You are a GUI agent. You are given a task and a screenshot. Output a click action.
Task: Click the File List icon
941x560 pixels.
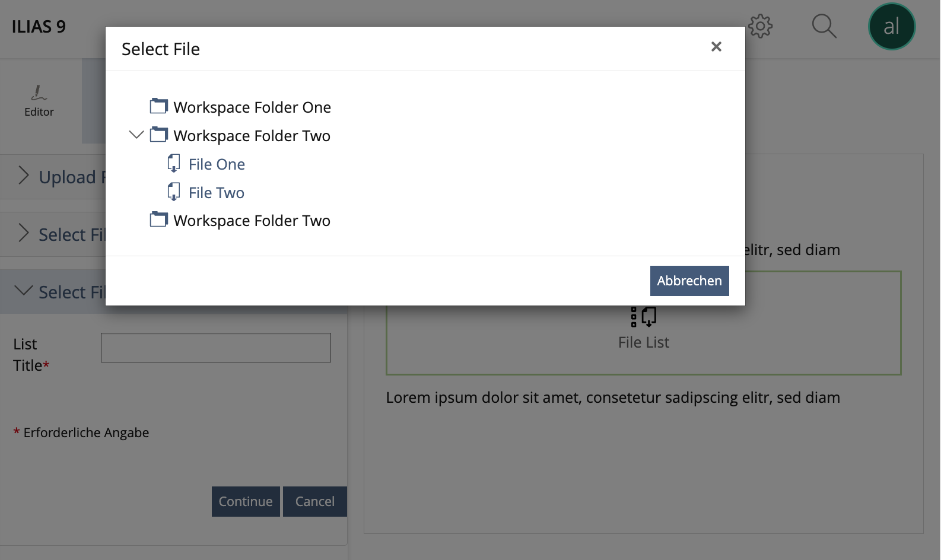click(x=644, y=316)
